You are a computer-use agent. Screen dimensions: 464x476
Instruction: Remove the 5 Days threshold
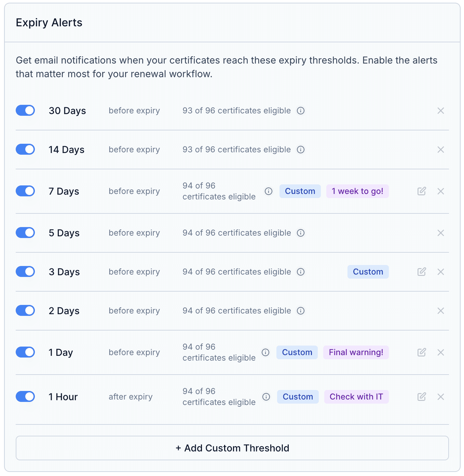(x=441, y=233)
